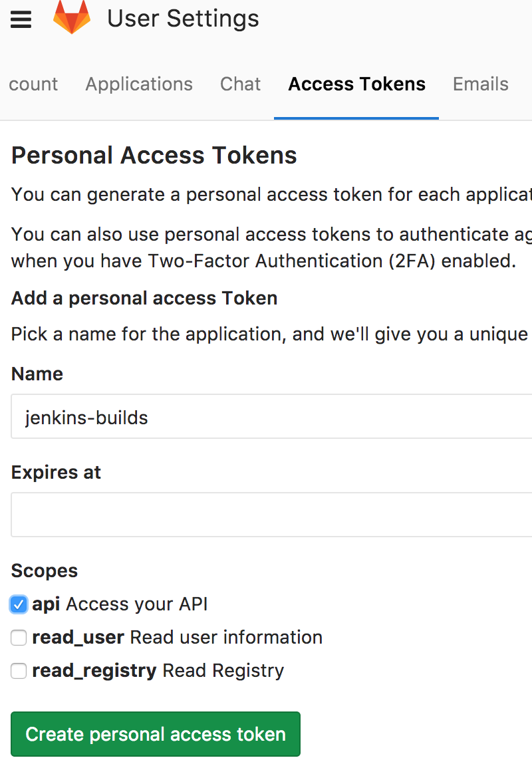The height and width of the screenshot is (766, 532).
Task: Enable the read_user scope checkbox
Action: point(19,638)
